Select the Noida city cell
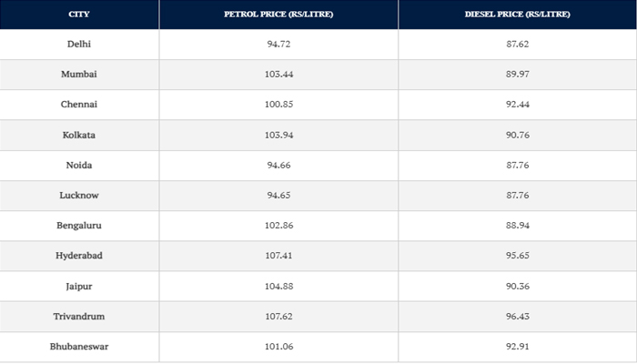Viewport: 637px width, 364px height. click(x=79, y=165)
